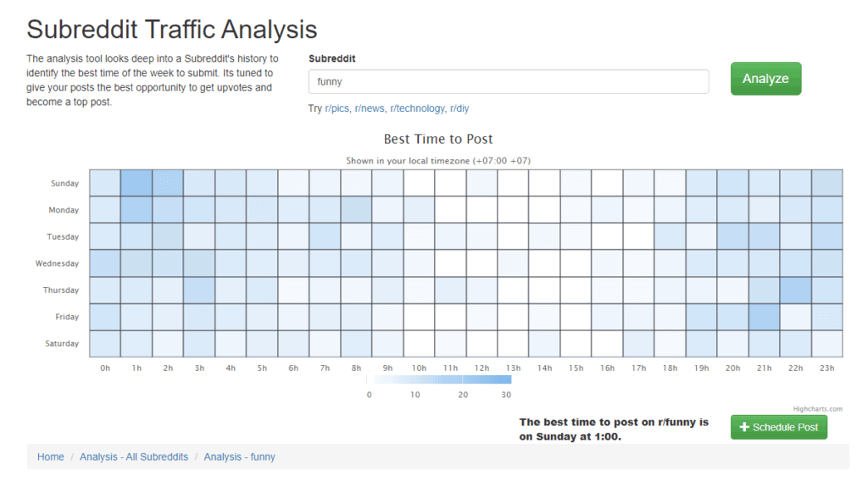Image resolution: width=868 pixels, height=487 pixels.
Task: Open the Highcharts.com credit link
Action: point(818,409)
